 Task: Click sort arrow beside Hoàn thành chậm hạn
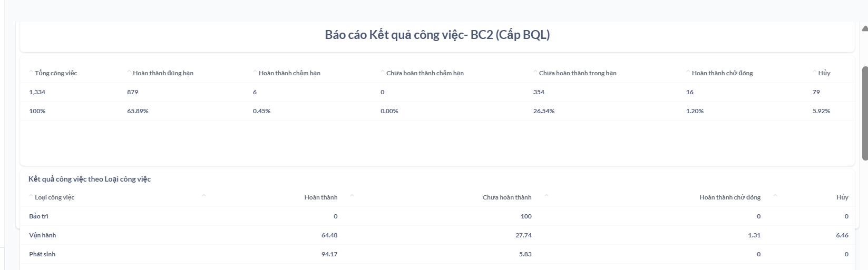click(255, 72)
